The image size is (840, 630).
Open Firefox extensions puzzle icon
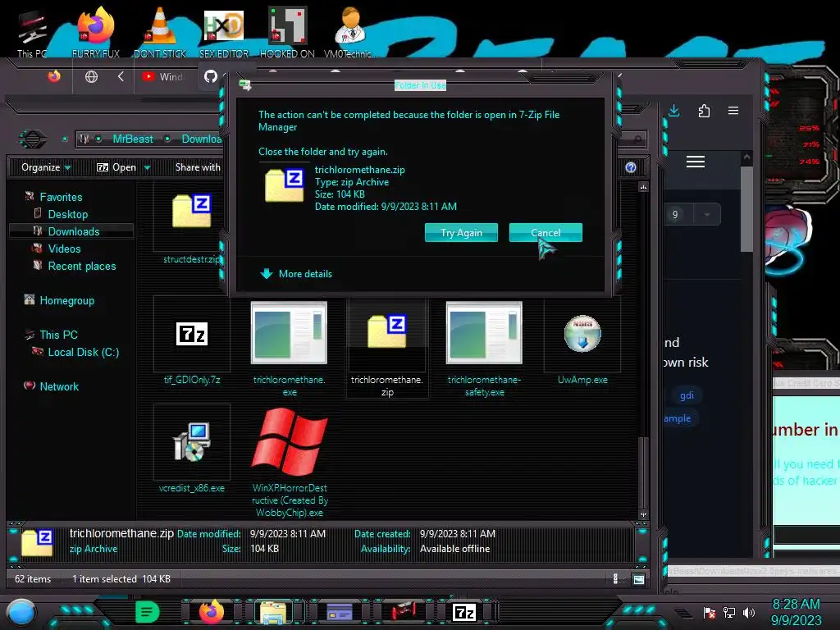point(704,111)
